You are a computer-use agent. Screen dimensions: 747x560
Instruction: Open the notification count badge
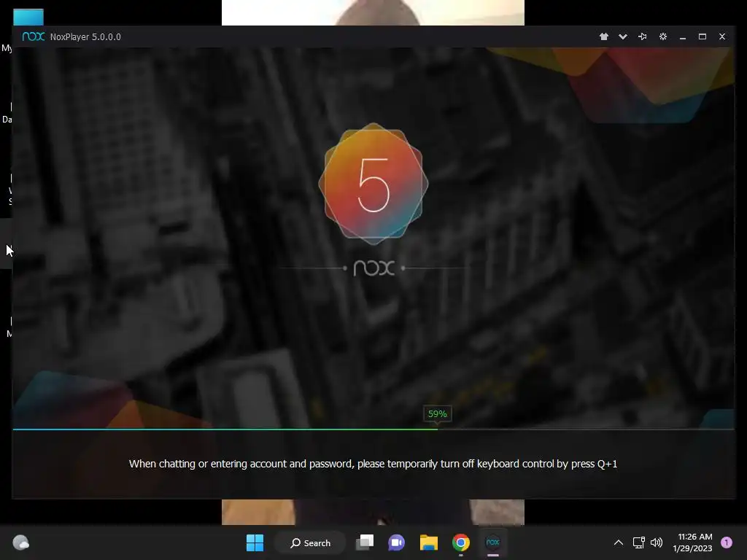[727, 542]
